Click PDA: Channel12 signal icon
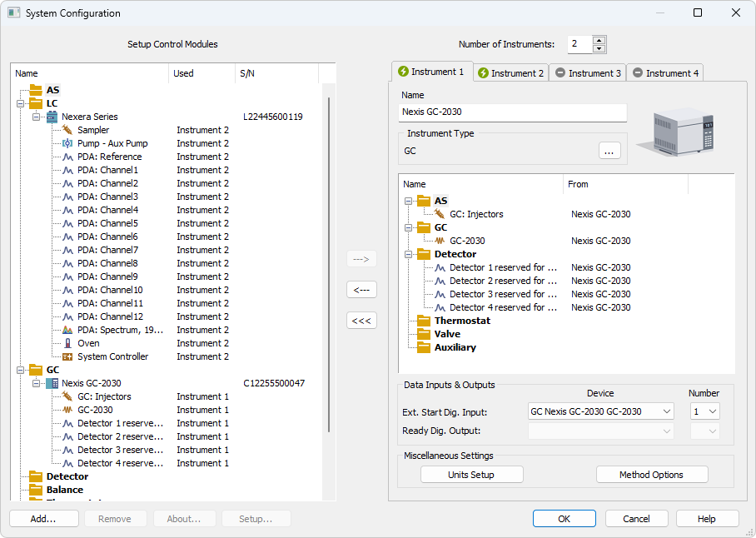The height and width of the screenshot is (538, 756). (67, 316)
